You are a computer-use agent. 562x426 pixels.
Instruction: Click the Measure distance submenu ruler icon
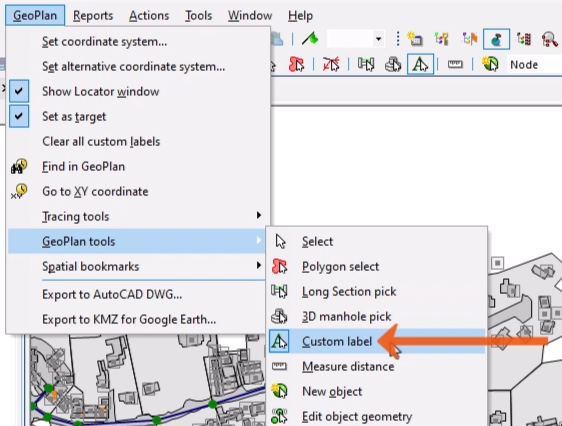click(279, 366)
